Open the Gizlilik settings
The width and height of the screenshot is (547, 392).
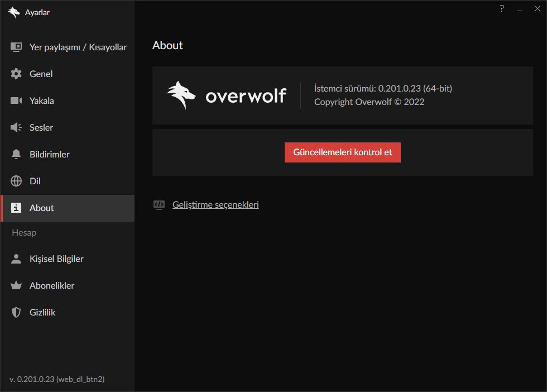tap(68, 312)
